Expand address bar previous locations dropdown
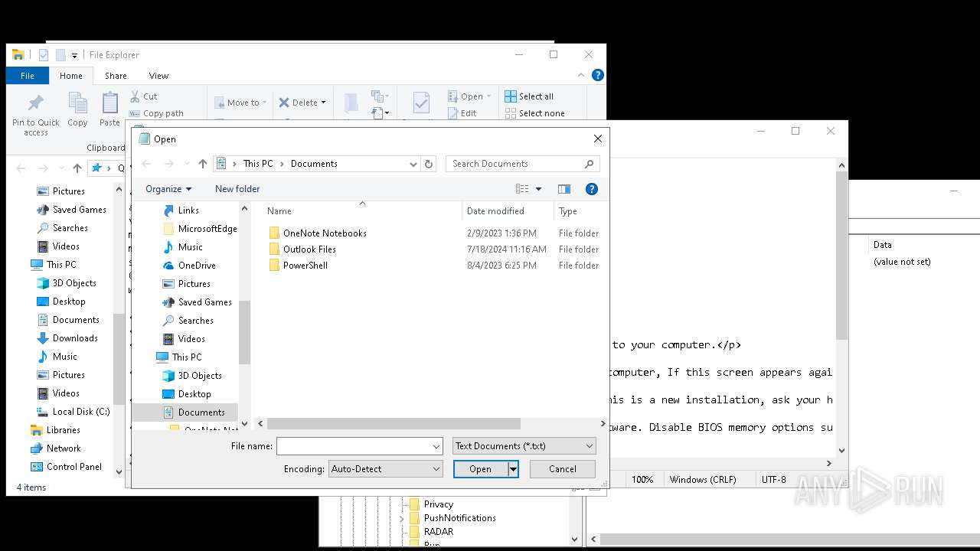The image size is (980, 551). coord(413,164)
